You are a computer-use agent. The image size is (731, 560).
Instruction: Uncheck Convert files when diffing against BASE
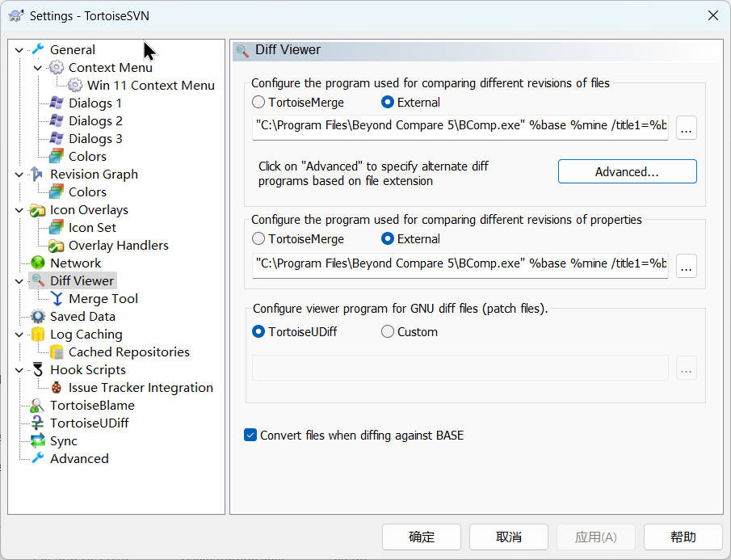tap(250, 436)
